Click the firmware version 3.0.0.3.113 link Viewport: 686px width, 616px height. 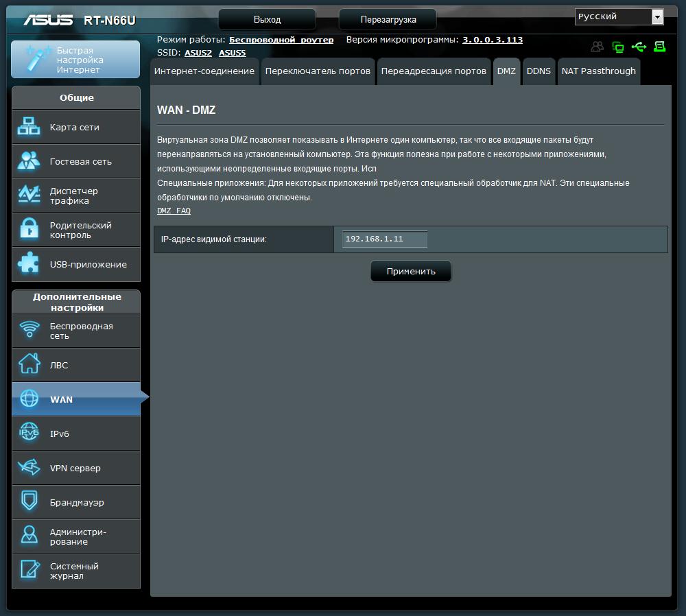click(493, 40)
